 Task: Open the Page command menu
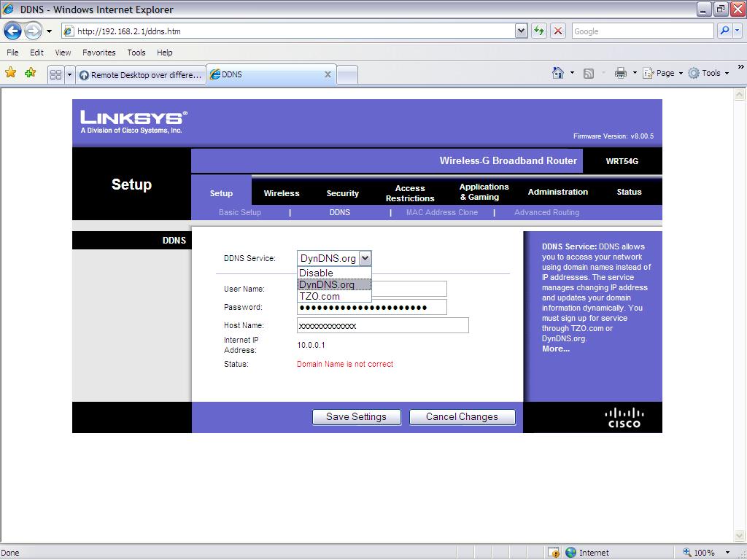coord(664,73)
